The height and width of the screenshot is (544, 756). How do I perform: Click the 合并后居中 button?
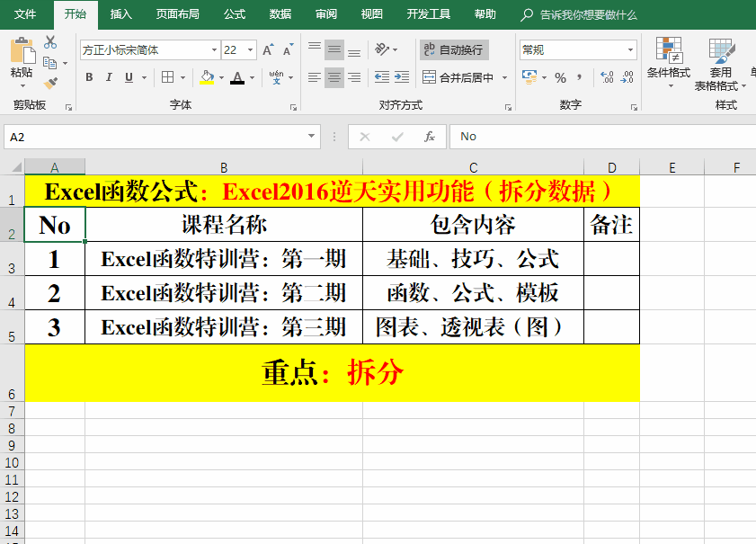click(458, 78)
